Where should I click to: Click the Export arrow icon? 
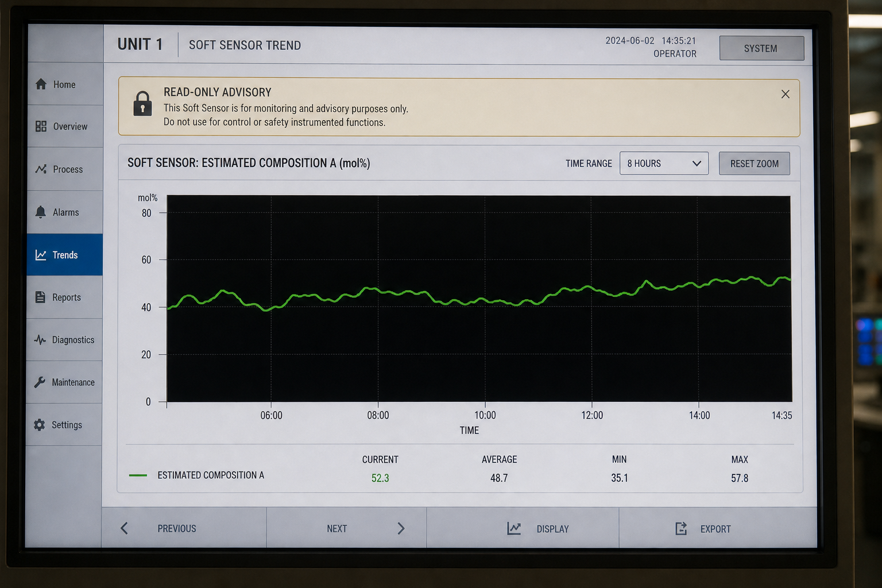[681, 528]
